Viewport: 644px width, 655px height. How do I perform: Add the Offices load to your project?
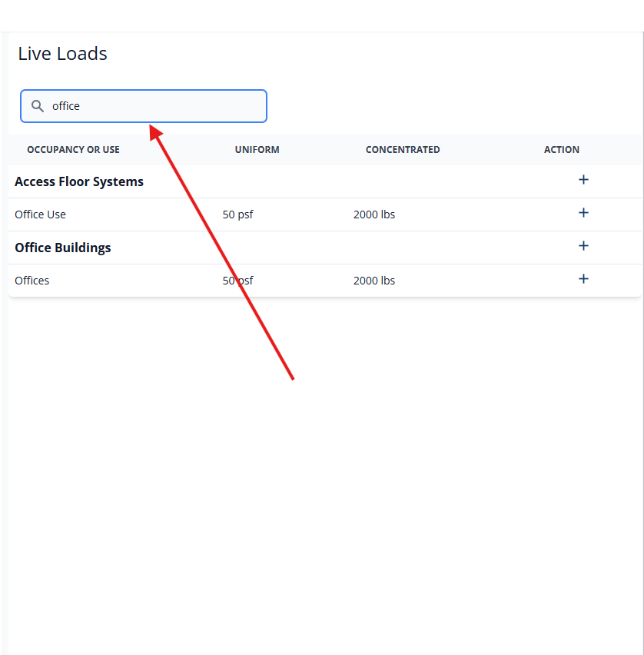[x=583, y=279]
